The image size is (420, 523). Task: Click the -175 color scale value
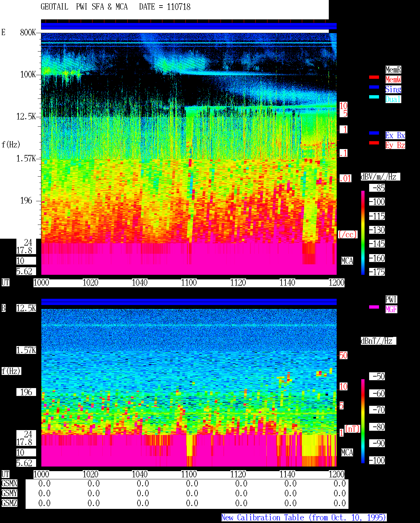pyautogui.click(x=377, y=272)
